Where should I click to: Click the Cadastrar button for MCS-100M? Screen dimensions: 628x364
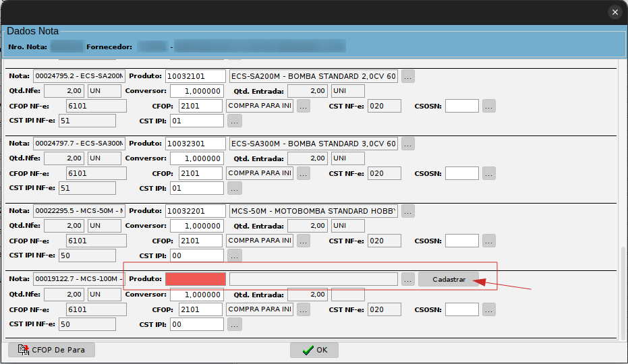point(449,279)
